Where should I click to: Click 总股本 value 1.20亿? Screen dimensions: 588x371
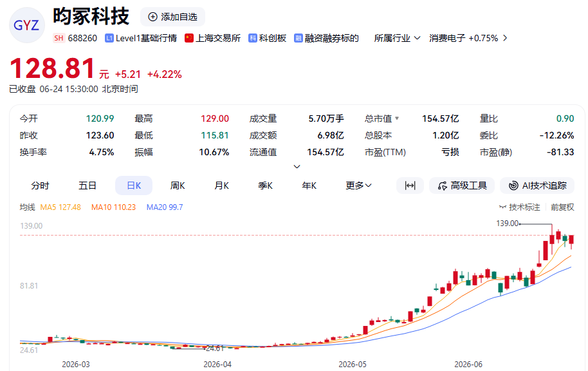coord(445,135)
